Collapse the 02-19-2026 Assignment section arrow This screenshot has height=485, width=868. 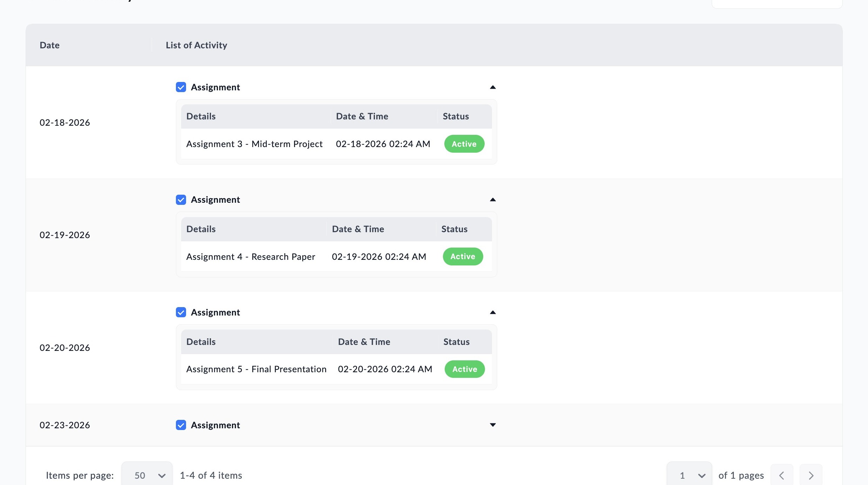click(493, 200)
